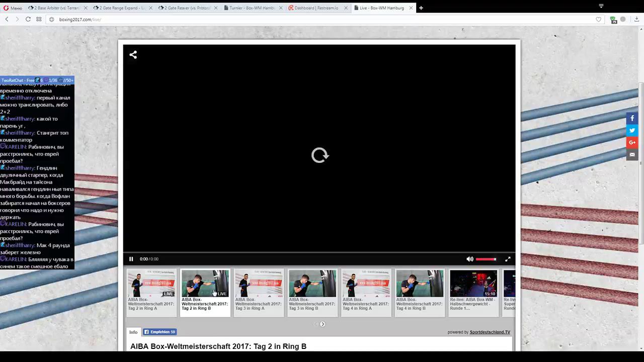Mute the video with the speaker icon
644x362 pixels.
coord(470,259)
